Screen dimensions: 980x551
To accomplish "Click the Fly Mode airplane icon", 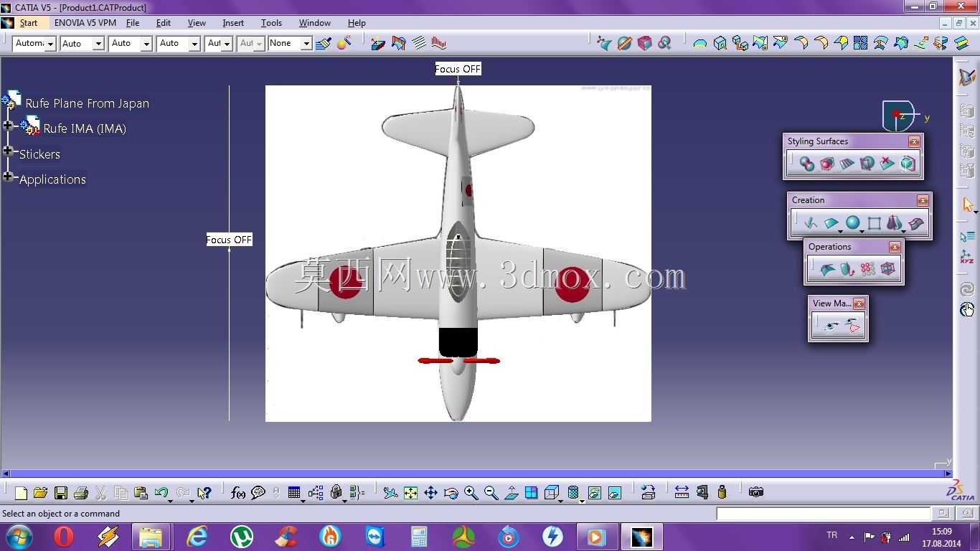I will tap(390, 492).
